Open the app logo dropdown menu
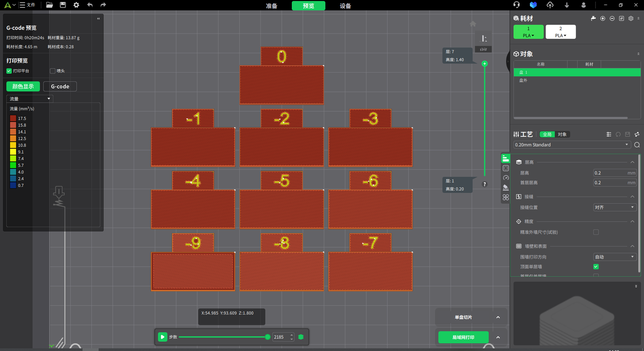644x351 pixels. pos(10,5)
